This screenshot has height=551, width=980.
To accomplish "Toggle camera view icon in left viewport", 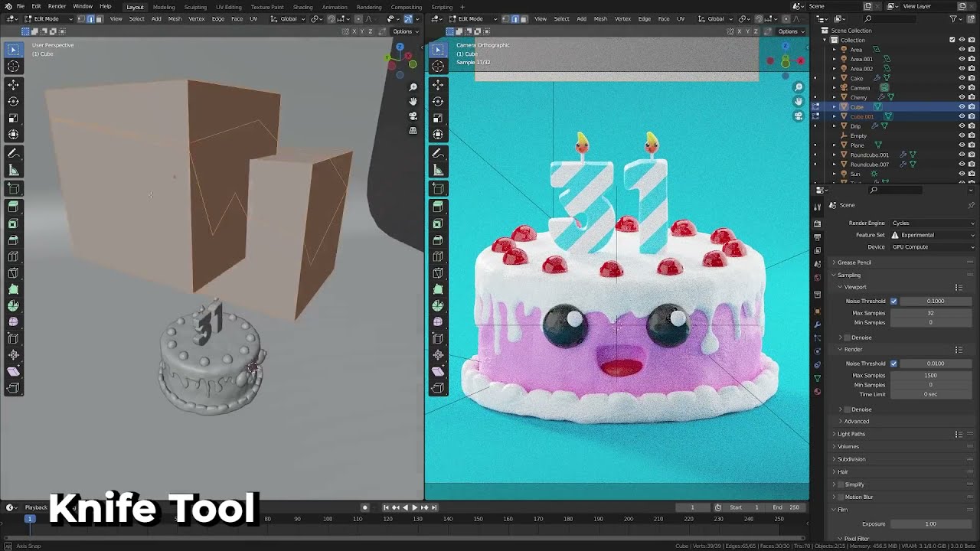I will coord(413,116).
